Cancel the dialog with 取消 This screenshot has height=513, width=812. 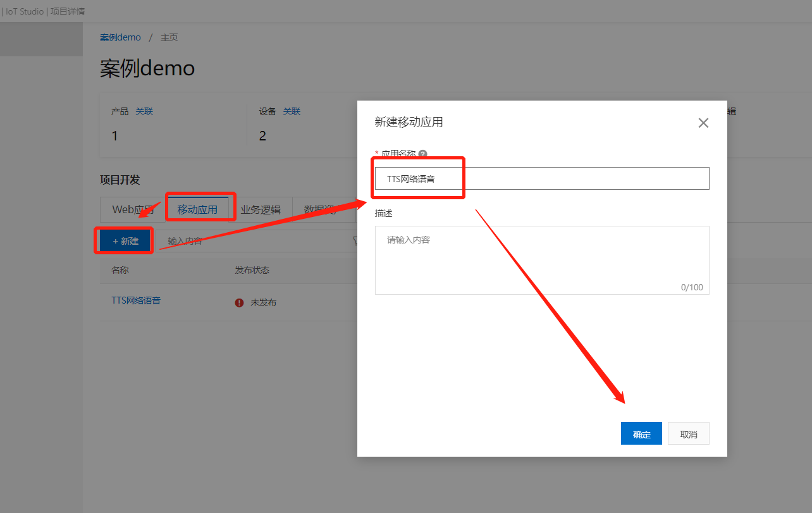coord(689,434)
